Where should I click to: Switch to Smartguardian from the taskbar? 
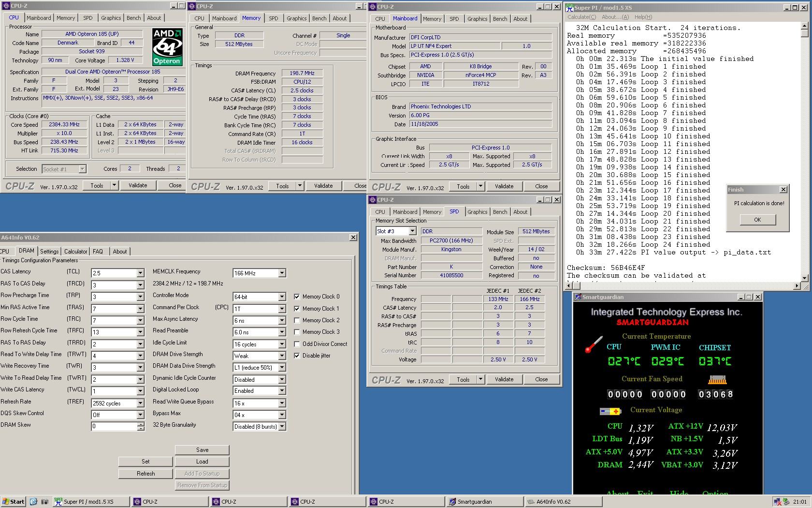485,502
